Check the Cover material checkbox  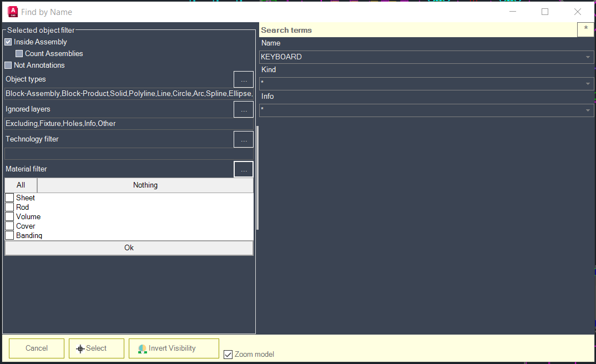pos(9,226)
